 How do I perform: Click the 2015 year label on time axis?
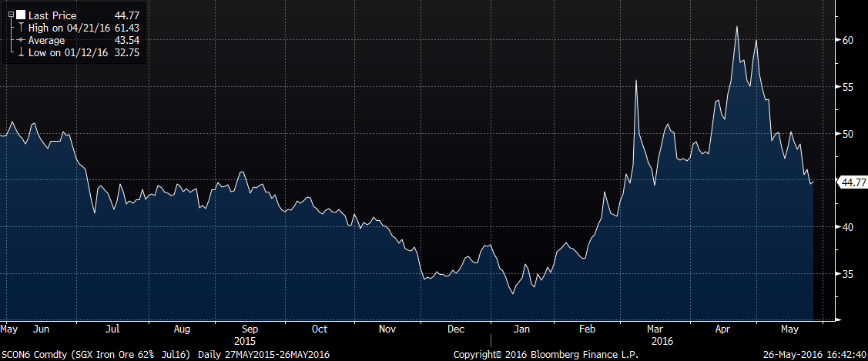244,340
